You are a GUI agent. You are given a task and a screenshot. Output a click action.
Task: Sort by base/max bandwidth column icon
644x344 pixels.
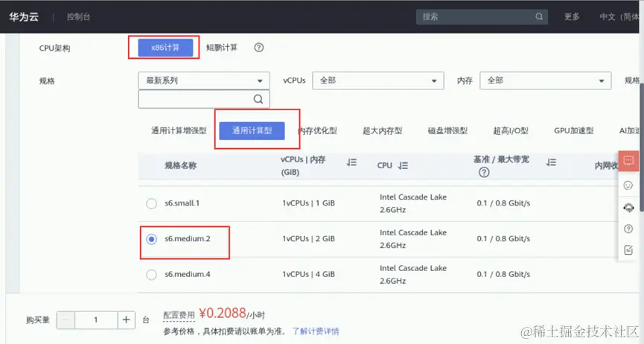click(x=551, y=163)
